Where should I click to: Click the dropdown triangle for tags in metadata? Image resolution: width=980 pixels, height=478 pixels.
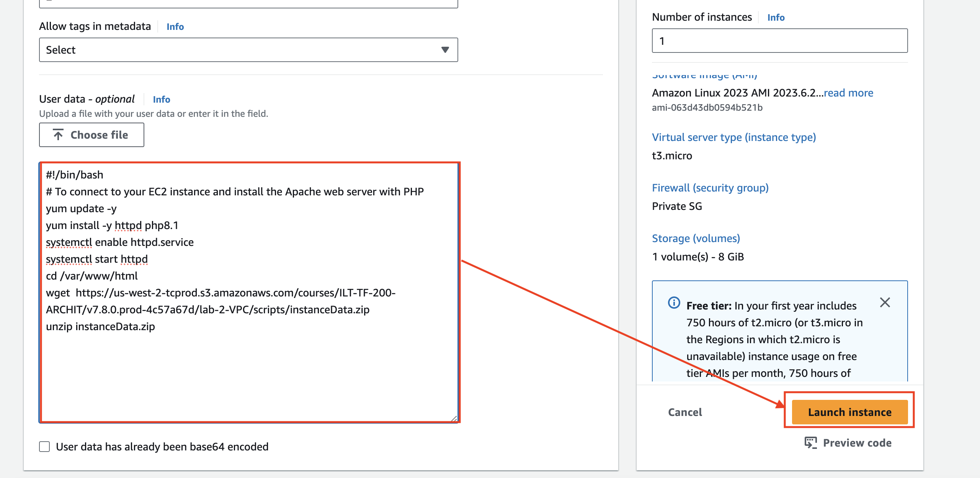click(445, 50)
